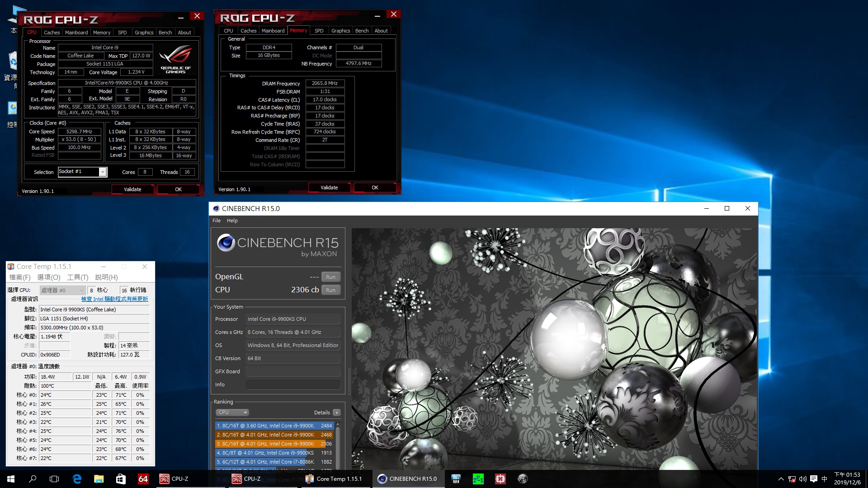Open taskbar search magnifier

point(33,479)
